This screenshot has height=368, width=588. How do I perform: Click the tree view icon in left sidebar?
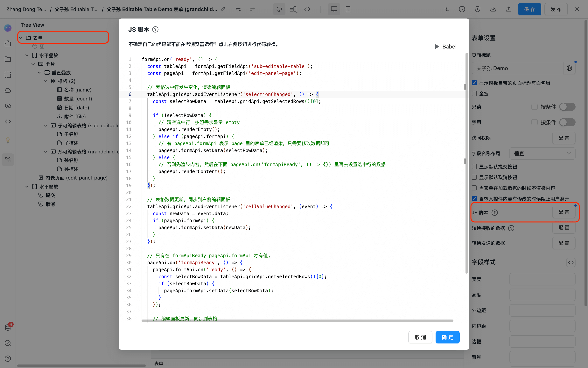pyautogui.click(x=8, y=160)
